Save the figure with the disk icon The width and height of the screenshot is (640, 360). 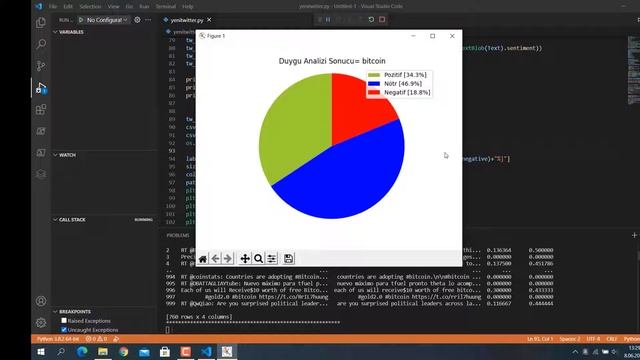click(288, 259)
